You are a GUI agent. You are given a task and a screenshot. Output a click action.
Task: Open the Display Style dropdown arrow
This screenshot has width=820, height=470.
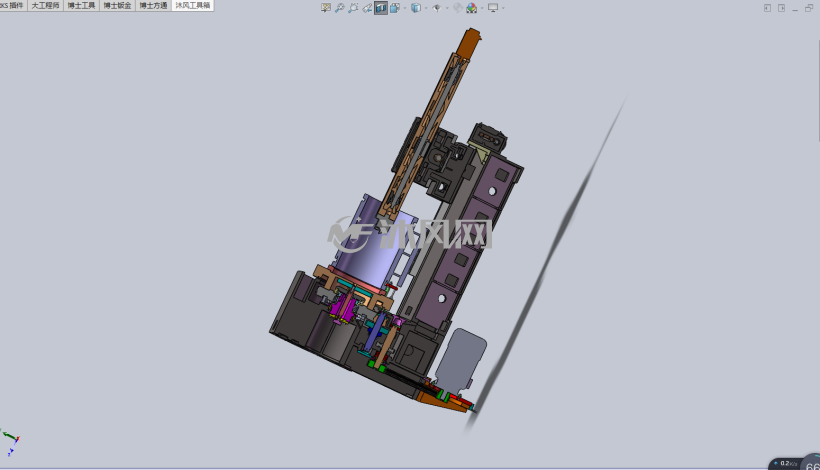[426, 8]
